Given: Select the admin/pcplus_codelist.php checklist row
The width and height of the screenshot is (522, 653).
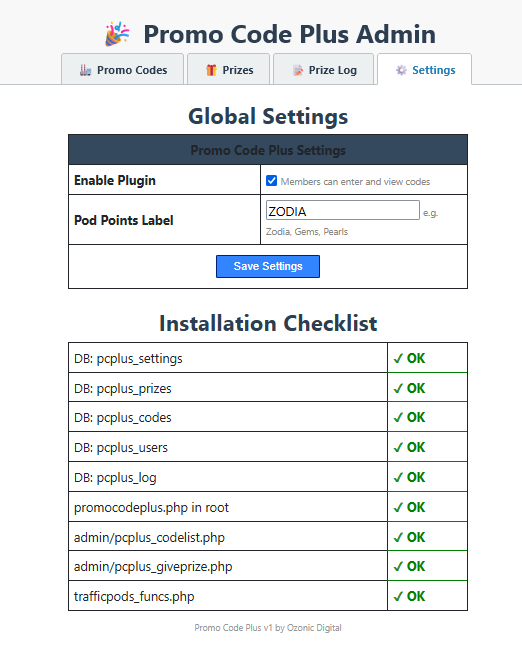Looking at the screenshot, I should point(268,537).
